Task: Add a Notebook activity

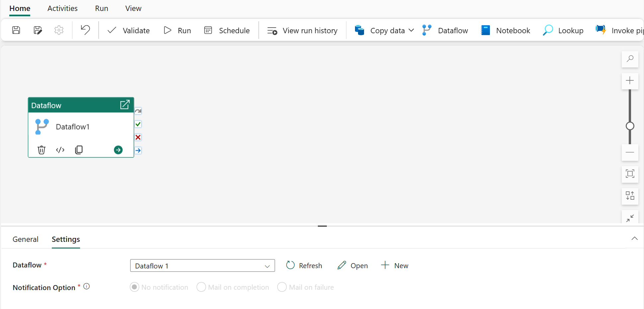Action: 506,31
